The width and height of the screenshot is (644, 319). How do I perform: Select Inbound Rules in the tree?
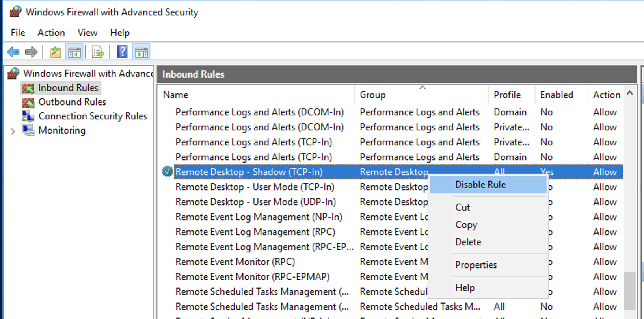(x=68, y=88)
